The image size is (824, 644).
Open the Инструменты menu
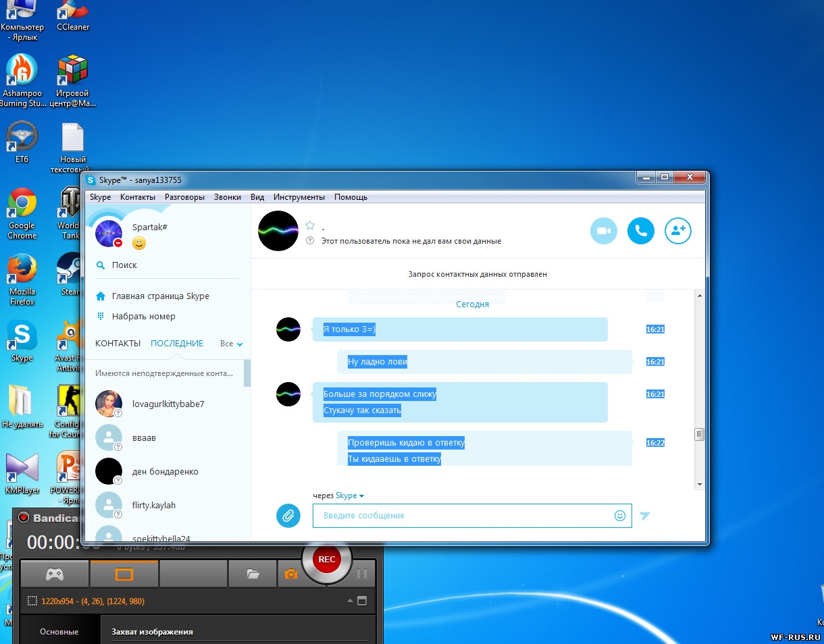[x=299, y=197]
